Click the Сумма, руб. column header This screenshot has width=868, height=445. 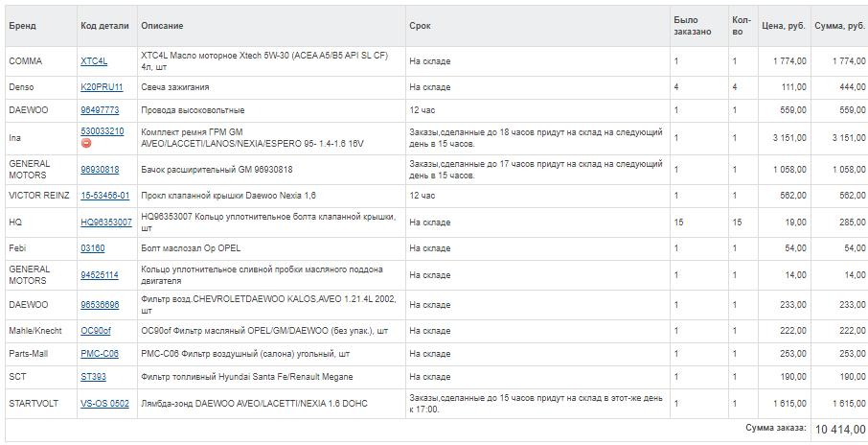click(840, 26)
